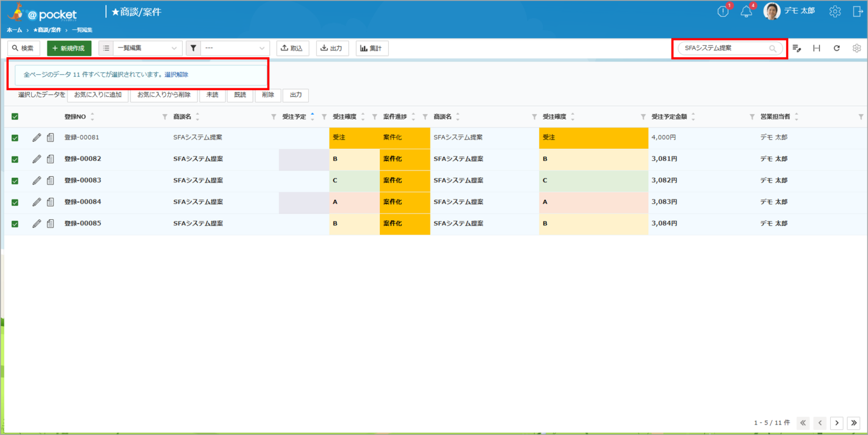The image size is (868, 435).
Task: Click the SFAシステム提案 search field
Action: pos(724,48)
